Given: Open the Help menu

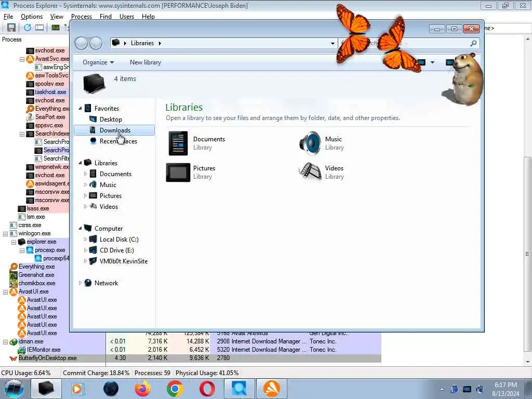Looking at the screenshot, I should click(x=148, y=17).
